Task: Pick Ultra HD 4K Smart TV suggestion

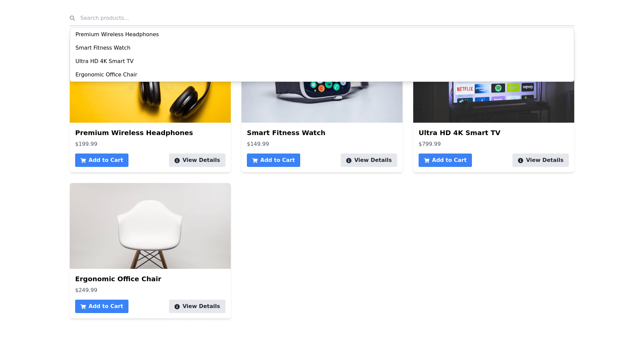Action: click(105, 61)
